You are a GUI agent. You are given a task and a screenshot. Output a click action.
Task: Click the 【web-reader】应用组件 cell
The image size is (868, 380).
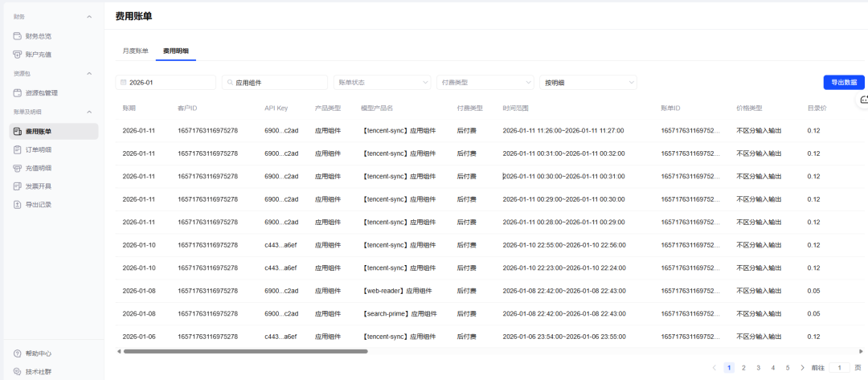tap(395, 290)
